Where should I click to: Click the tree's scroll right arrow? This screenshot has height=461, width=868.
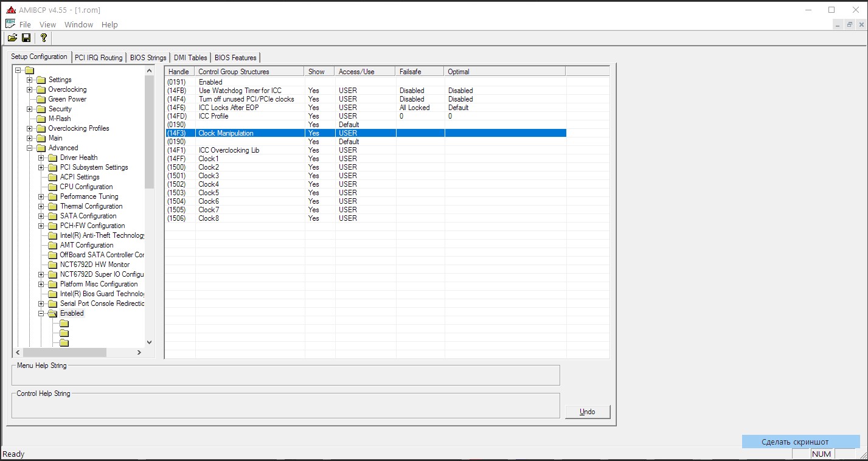coord(139,352)
